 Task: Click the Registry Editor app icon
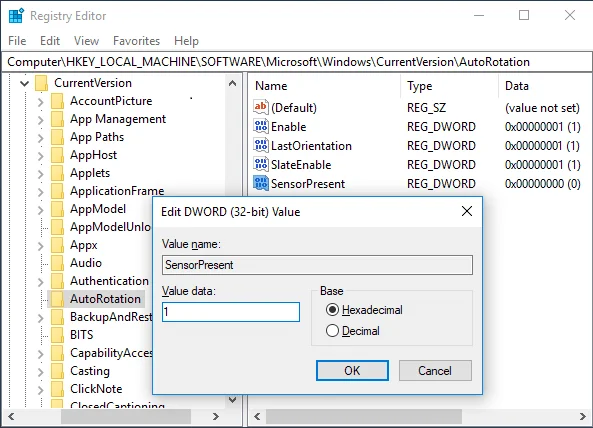click(x=16, y=16)
